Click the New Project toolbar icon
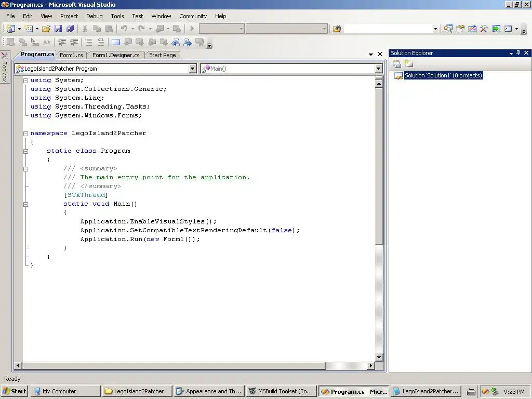 point(11,29)
